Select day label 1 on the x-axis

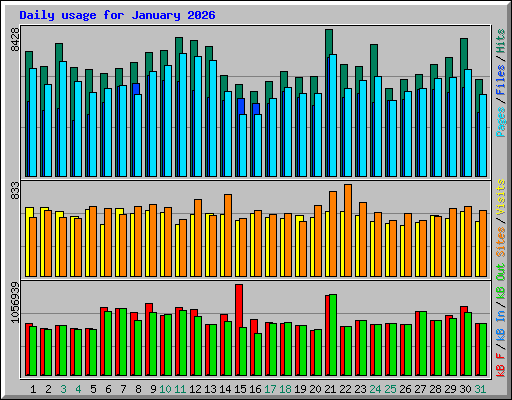pos(33,389)
